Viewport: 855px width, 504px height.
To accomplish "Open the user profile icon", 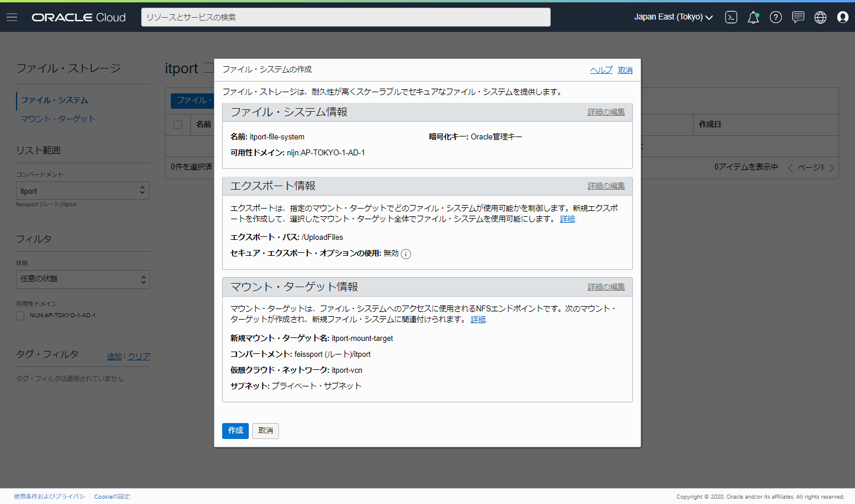I will tap(843, 17).
